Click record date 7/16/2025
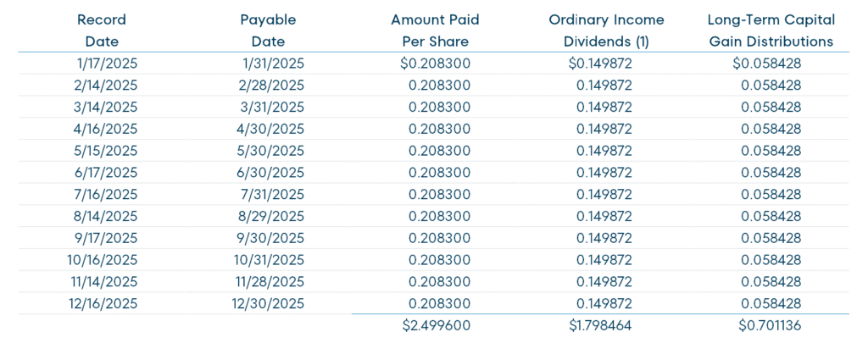The height and width of the screenshot is (343, 868). click(x=105, y=195)
